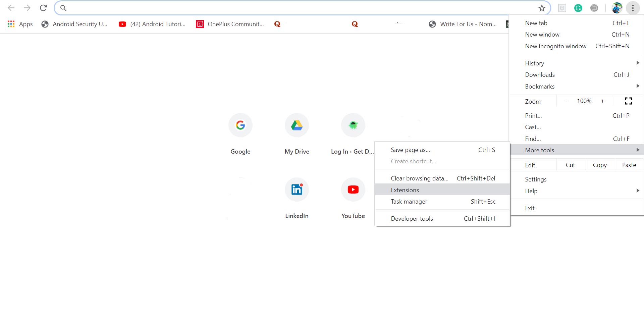
Task: Open the profile avatar menu
Action: 617,8
